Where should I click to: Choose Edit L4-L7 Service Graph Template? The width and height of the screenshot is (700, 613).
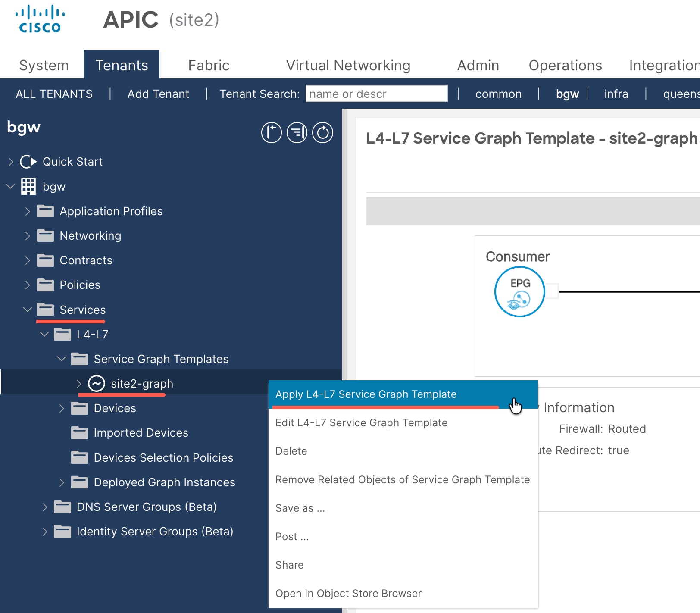tap(403, 423)
